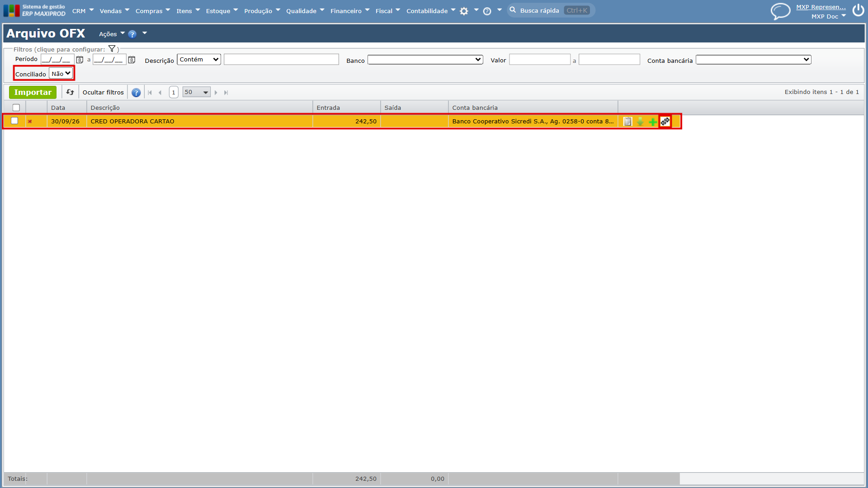This screenshot has width=868, height=488.
Task: Open the filter funnel configuration icon
Action: pyautogui.click(x=112, y=49)
